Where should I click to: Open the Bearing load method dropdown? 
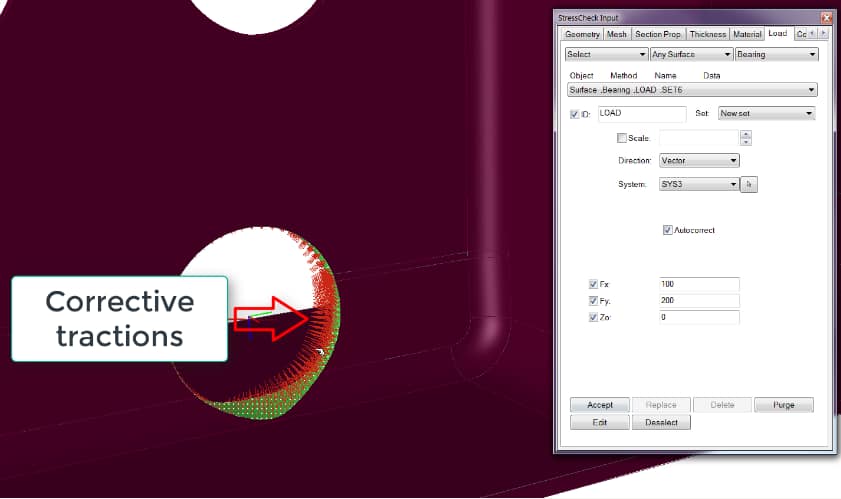(776, 54)
